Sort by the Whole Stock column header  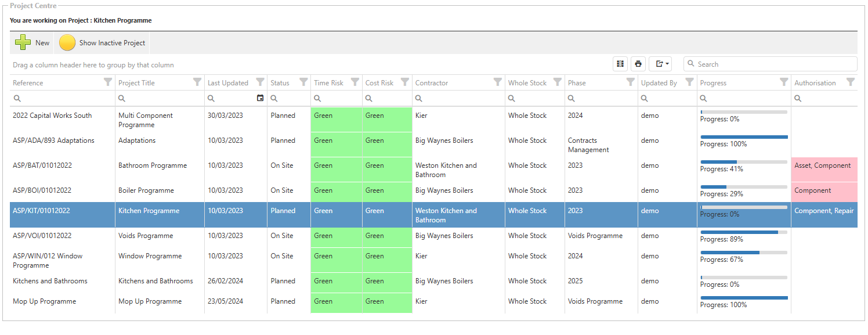point(527,83)
